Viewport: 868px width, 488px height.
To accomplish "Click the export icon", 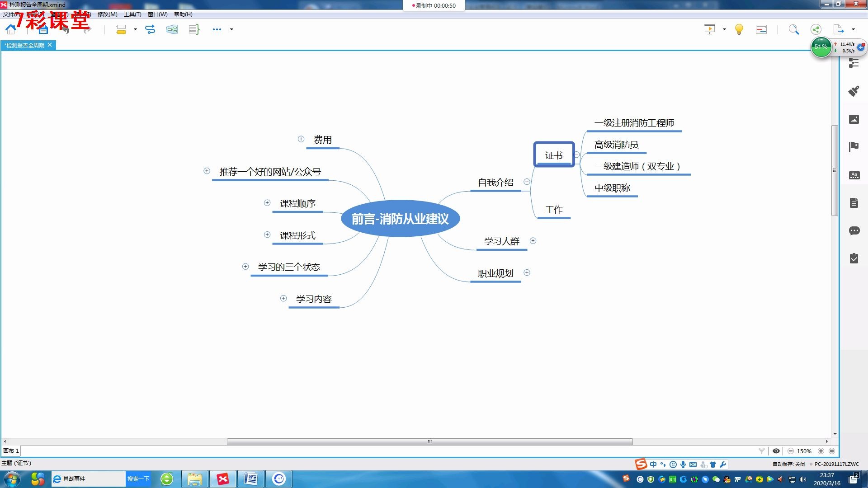I will tap(839, 29).
